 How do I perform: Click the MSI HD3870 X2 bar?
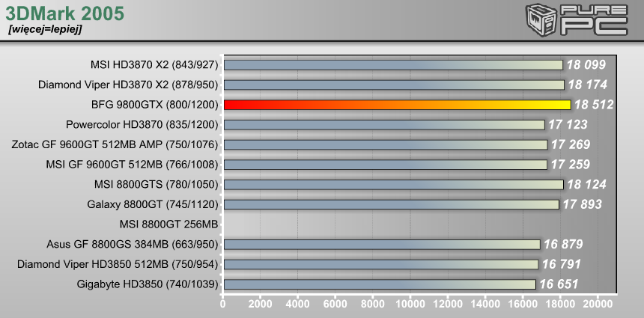click(393, 65)
